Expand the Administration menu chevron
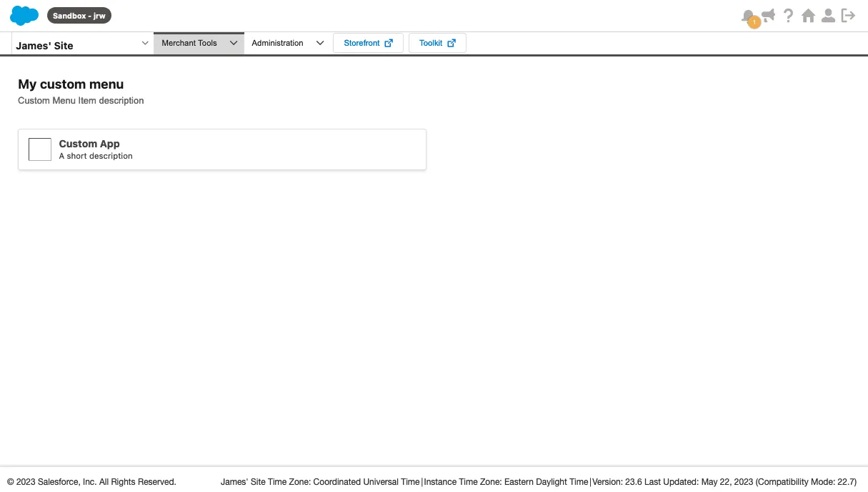The width and height of the screenshot is (868, 492). tap(320, 43)
